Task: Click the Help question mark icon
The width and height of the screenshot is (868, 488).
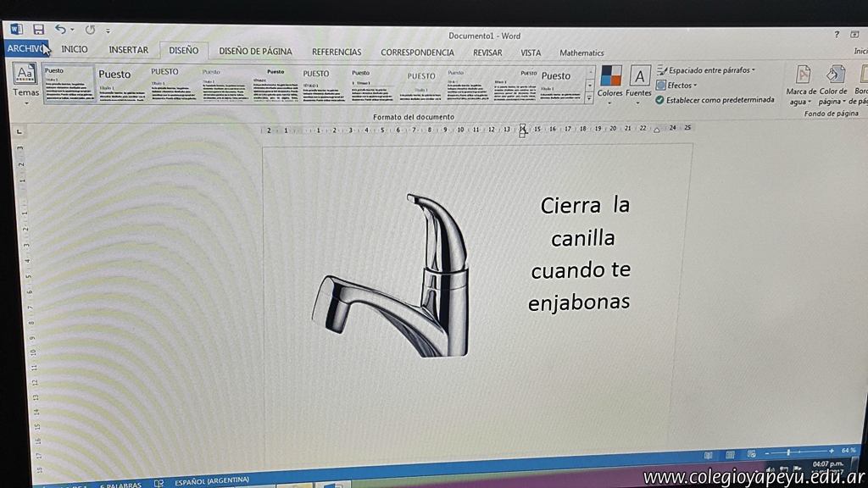Action: tap(837, 35)
